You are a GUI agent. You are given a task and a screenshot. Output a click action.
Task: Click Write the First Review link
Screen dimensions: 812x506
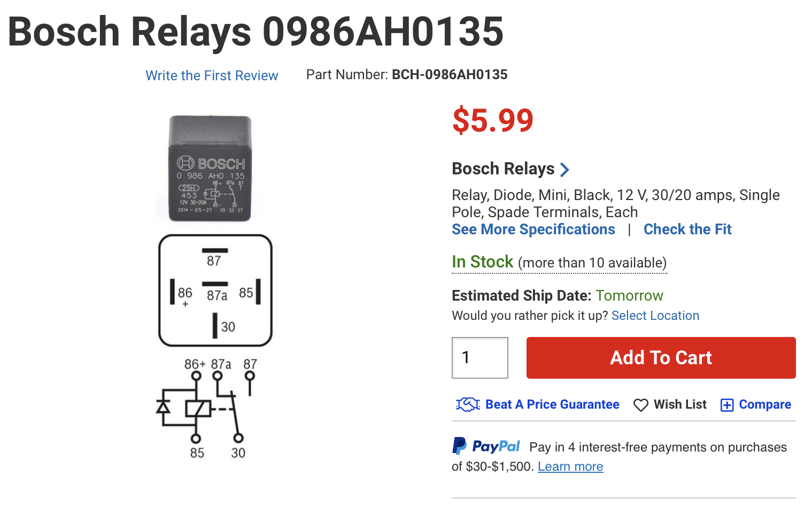pos(212,75)
